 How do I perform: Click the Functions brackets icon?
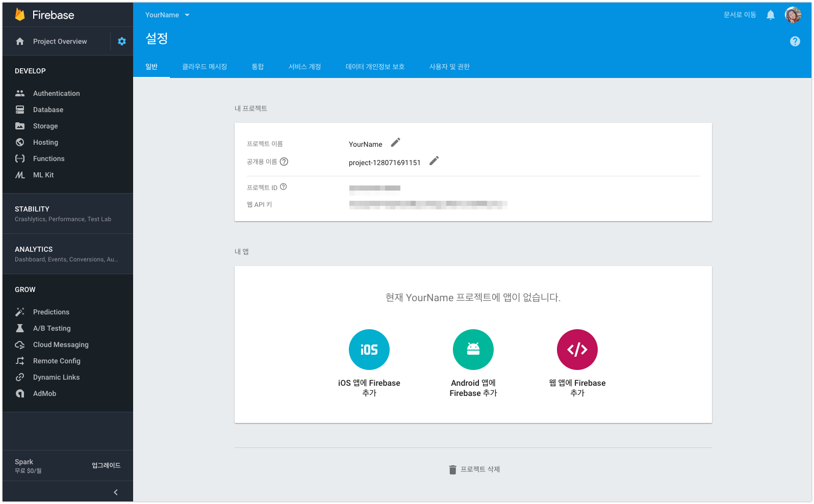pyautogui.click(x=20, y=158)
